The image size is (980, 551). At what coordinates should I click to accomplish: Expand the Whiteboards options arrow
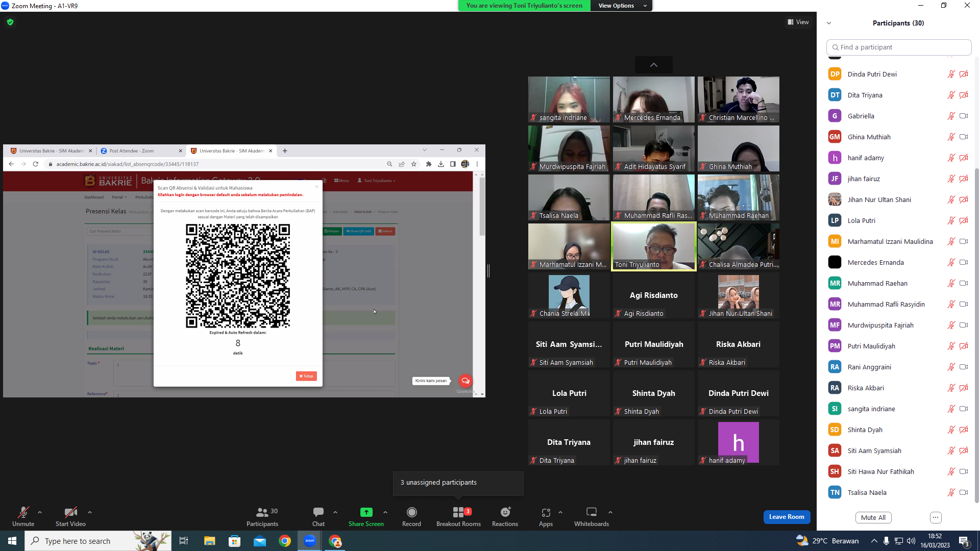tap(610, 512)
